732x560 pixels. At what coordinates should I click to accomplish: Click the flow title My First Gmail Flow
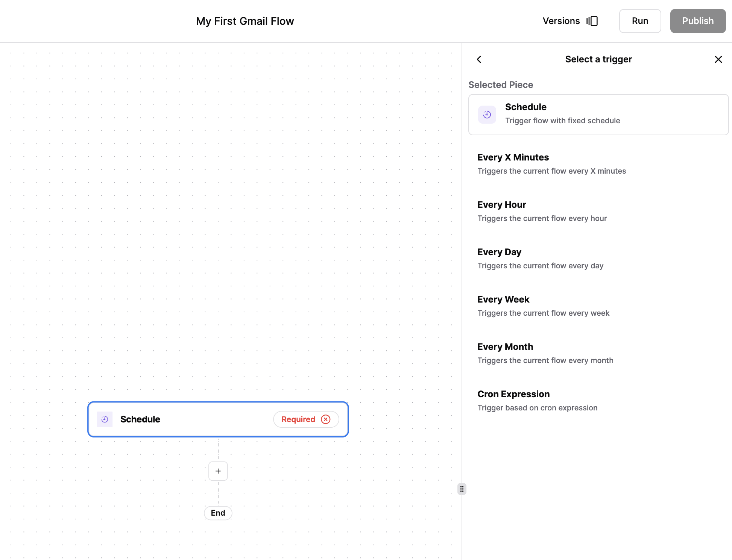245,21
